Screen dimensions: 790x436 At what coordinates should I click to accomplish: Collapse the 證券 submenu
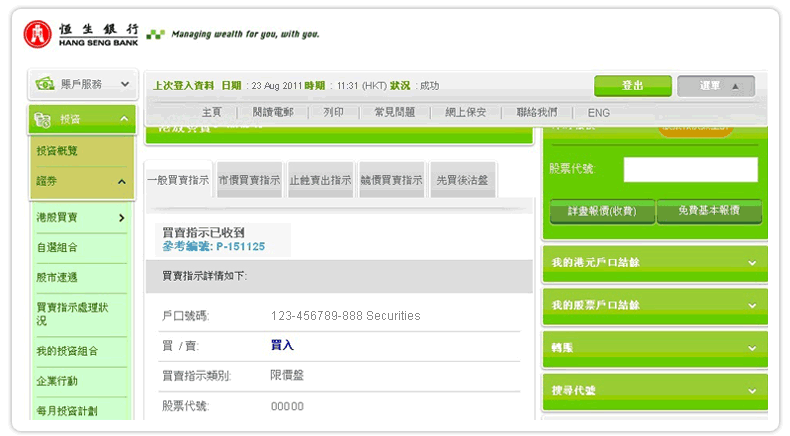(x=121, y=181)
